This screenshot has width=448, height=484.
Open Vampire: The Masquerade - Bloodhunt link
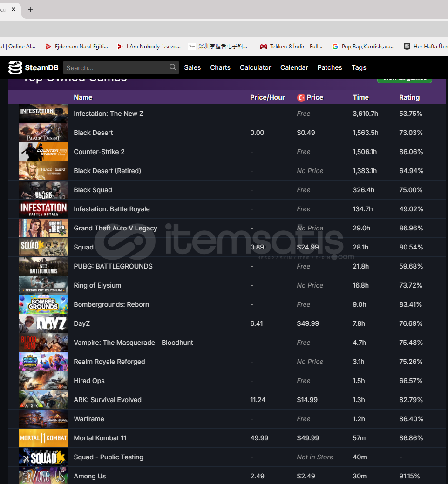tap(133, 343)
